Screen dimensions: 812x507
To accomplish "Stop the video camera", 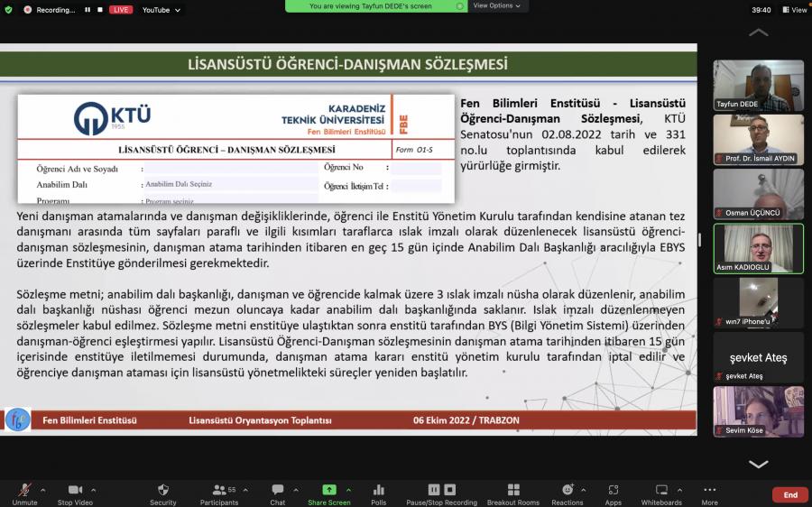I will tap(75, 494).
